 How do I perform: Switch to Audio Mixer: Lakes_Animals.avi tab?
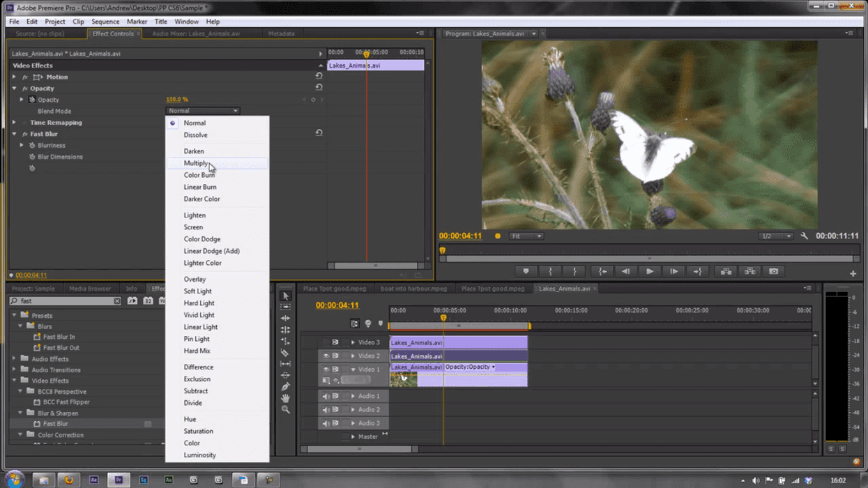[x=196, y=33]
